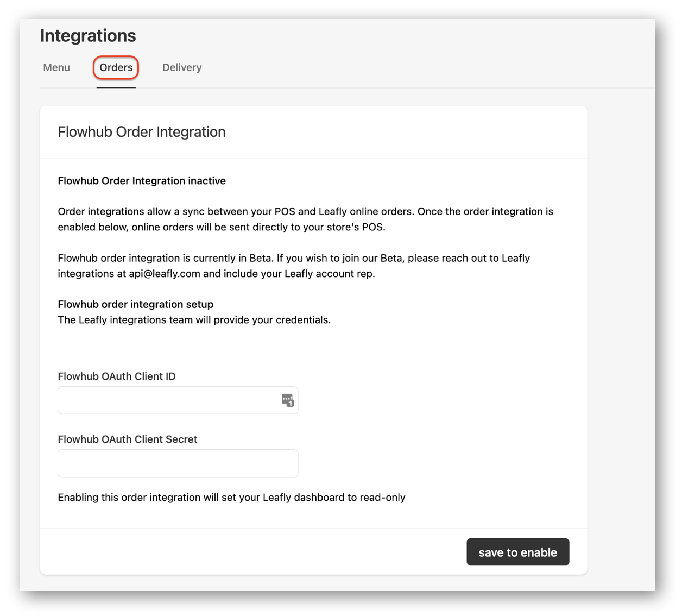Select the Orders tab
This screenshot has height=616, width=682.
(x=116, y=67)
